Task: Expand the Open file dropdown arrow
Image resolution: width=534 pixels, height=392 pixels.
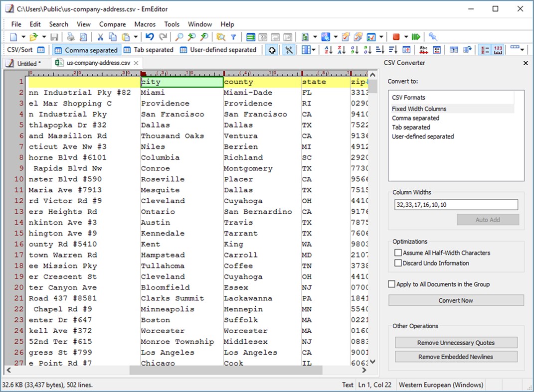Action: pos(43,37)
